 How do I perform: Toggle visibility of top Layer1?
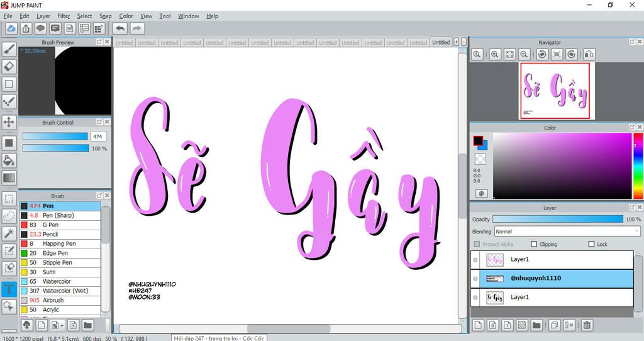pyautogui.click(x=475, y=260)
